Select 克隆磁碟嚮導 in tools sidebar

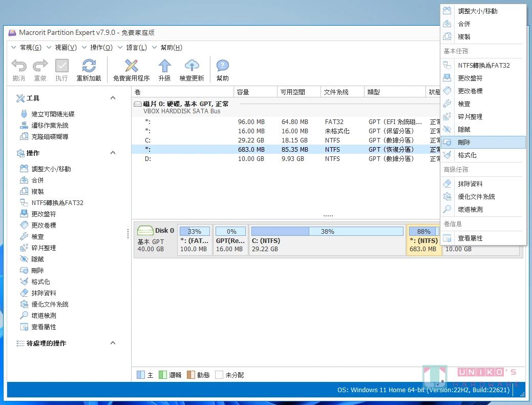click(44, 136)
